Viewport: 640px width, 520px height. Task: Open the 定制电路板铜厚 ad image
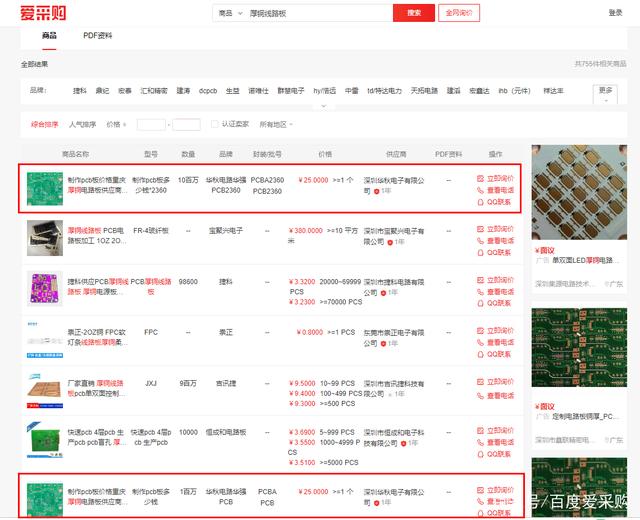(579, 347)
